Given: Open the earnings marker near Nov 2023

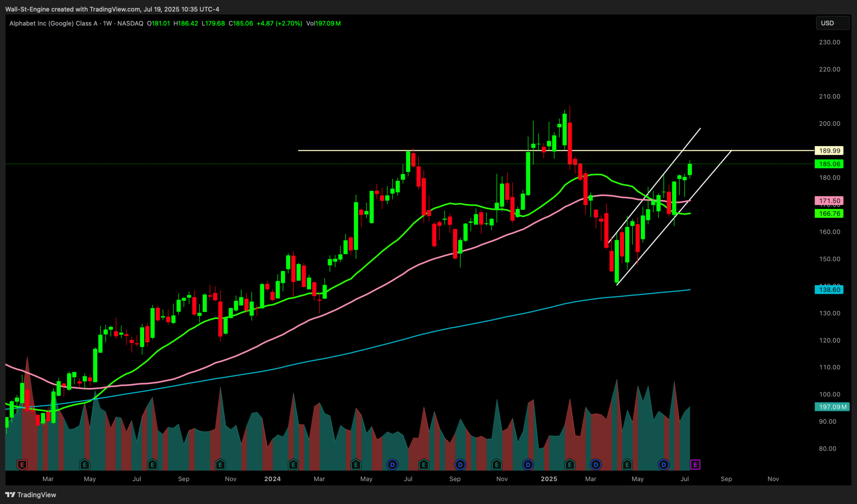Looking at the screenshot, I should point(220,465).
